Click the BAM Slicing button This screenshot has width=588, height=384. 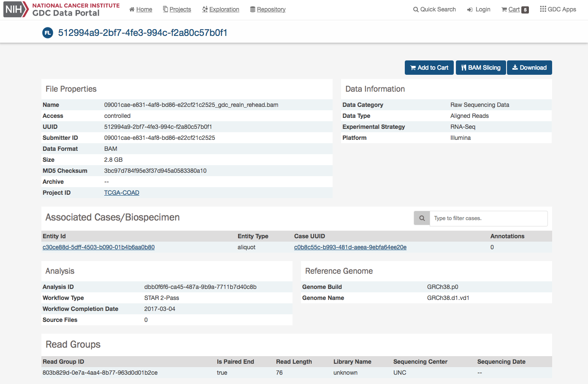pos(481,68)
